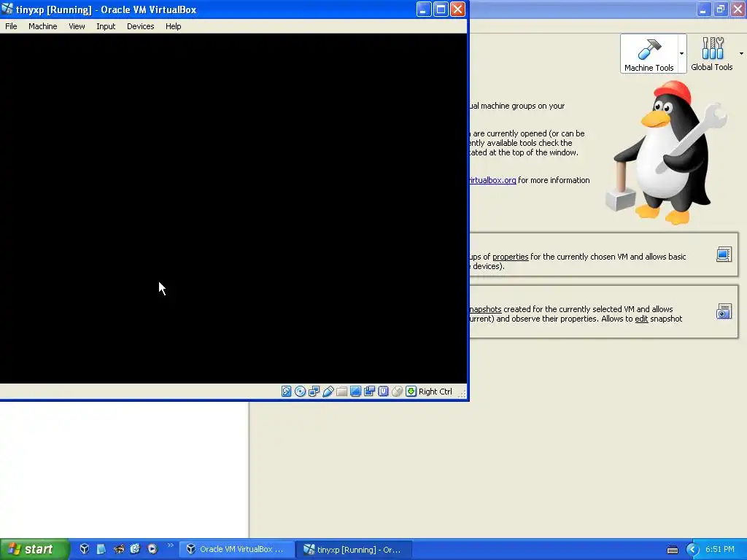Click the tinyxp window title bar icon
Screen dimensions: 747x560
pos(7,9)
